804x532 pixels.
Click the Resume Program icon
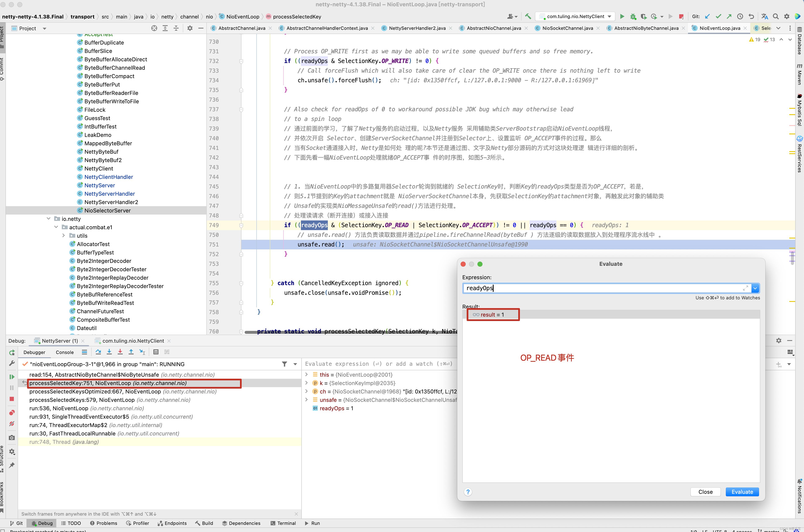tap(12, 377)
